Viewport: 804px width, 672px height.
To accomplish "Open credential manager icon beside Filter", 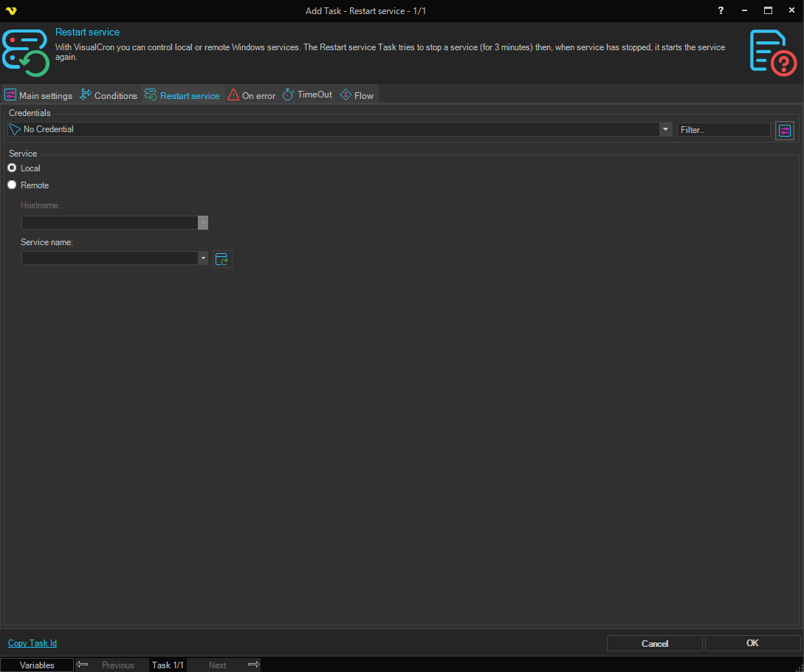I will (x=784, y=131).
